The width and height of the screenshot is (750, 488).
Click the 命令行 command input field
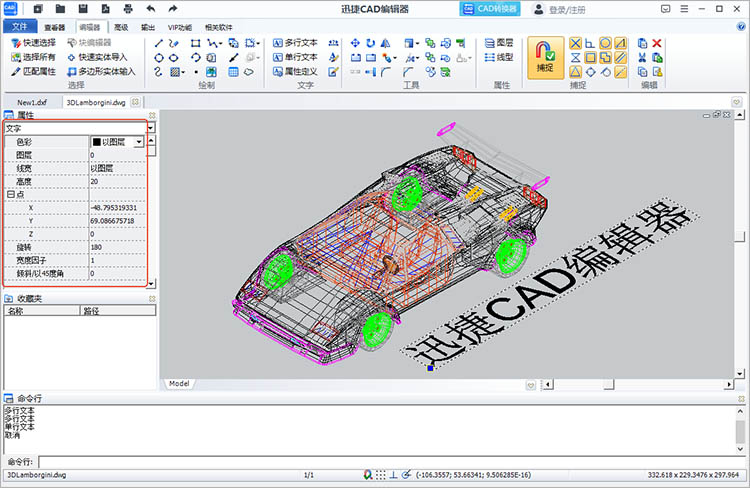[392, 462]
